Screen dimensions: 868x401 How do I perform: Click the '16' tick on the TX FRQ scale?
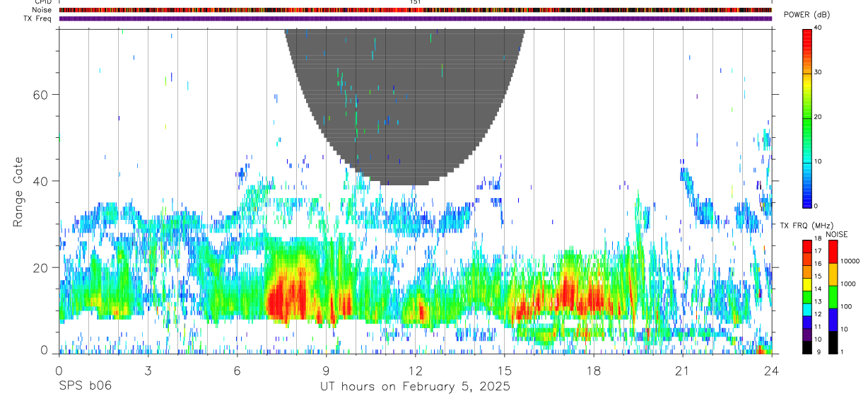click(x=819, y=264)
